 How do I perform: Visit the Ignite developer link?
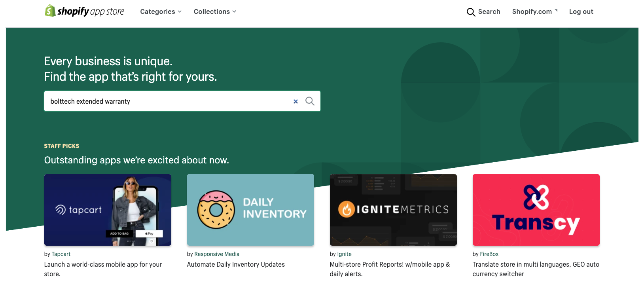[344, 254]
